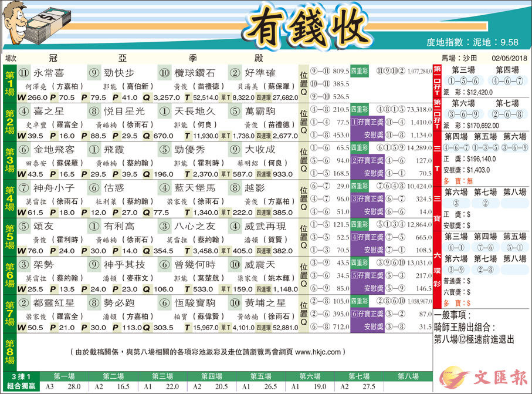Screen dimensions: 532x394
Task: Open the 第7場 race row label
Action: click(x=9, y=315)
